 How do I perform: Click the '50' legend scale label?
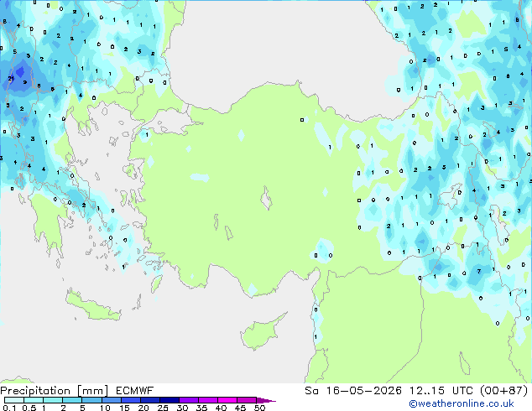259,408
